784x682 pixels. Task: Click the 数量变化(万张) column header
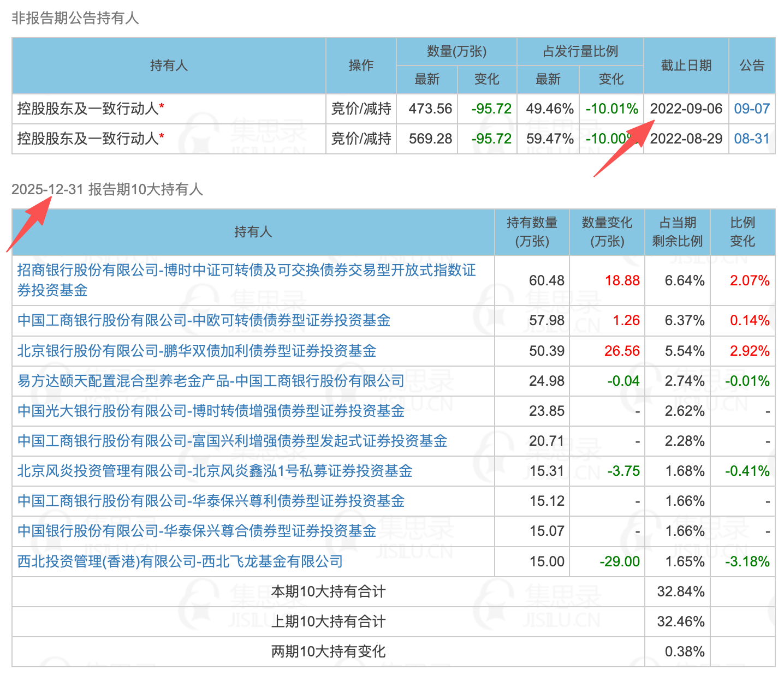[607, 232]
